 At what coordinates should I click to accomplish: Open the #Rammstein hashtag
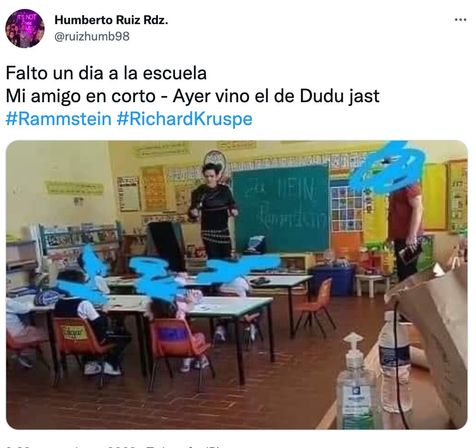[58, 119]
